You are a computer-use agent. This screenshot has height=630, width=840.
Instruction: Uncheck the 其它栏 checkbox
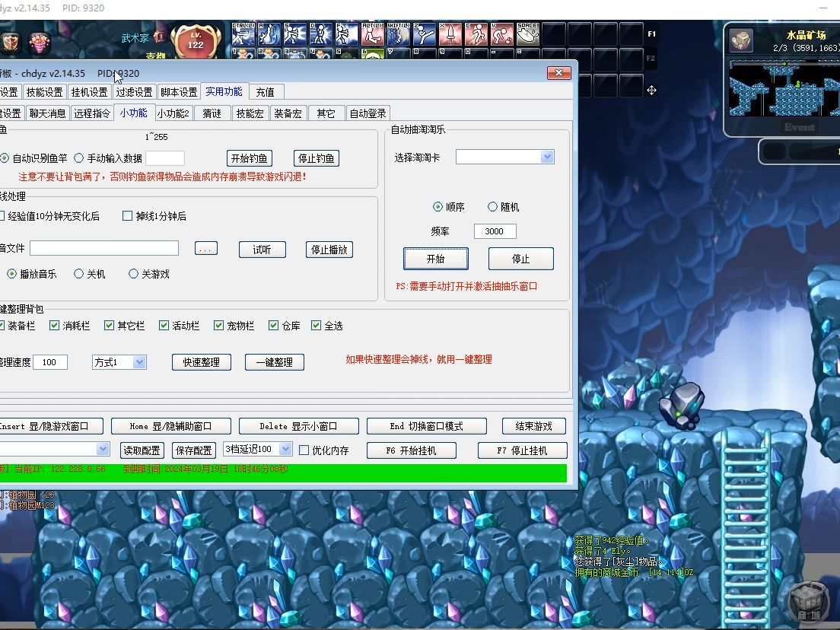click(110, 325)
